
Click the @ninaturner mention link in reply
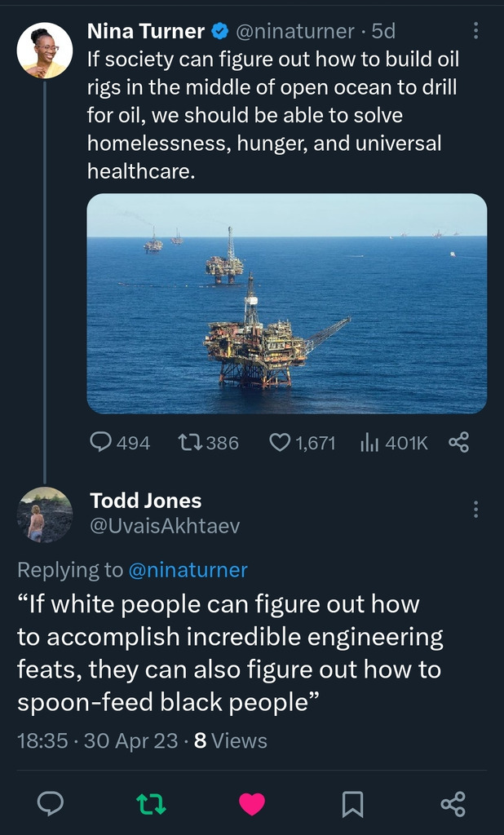(188, 570)
